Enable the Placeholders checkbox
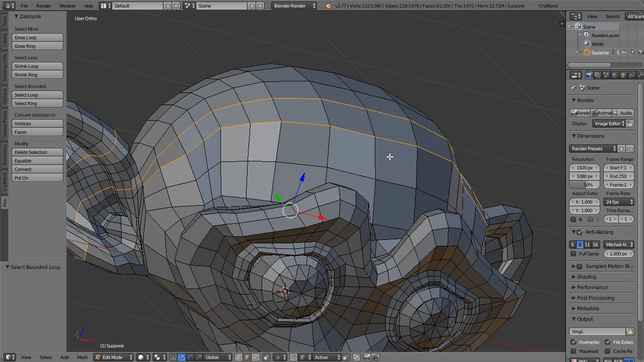644x362 pixels. click(x=574, y=351)
